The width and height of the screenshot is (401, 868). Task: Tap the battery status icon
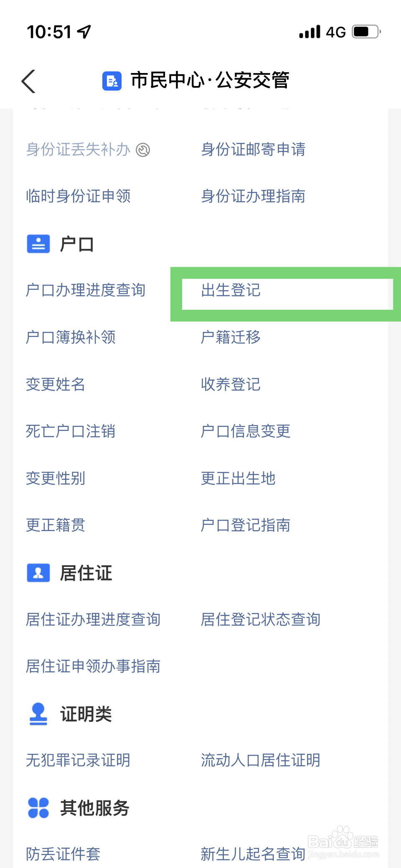[x=366, y=32]
